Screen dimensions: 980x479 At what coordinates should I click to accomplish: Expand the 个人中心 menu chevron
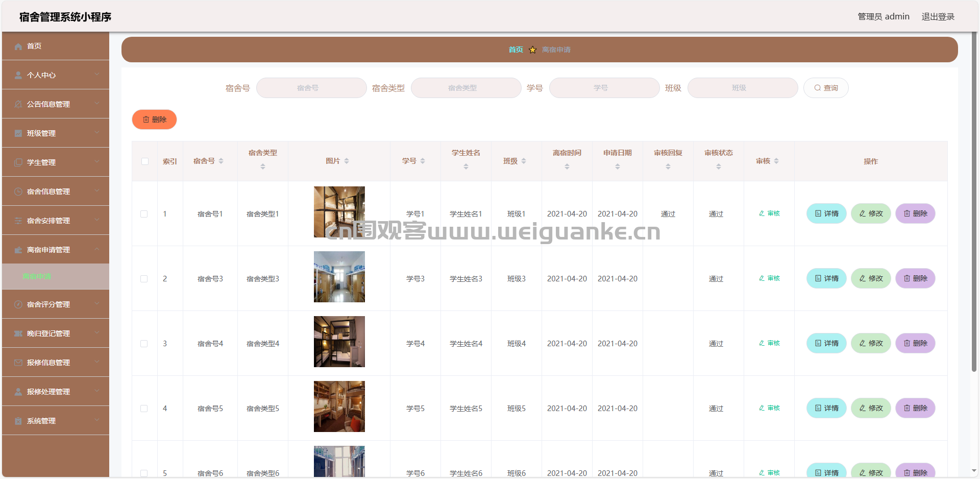97,75
